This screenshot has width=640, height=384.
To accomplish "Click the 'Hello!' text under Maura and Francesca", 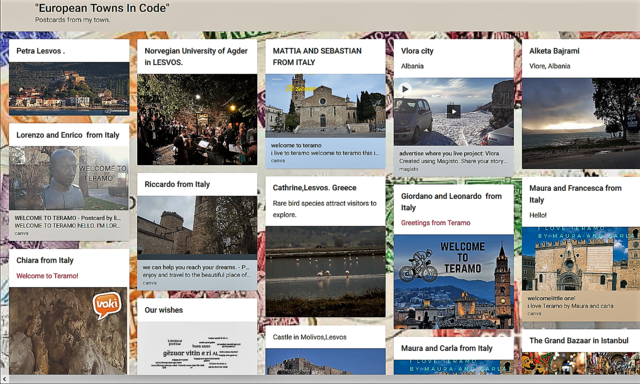I will point(538,215).
